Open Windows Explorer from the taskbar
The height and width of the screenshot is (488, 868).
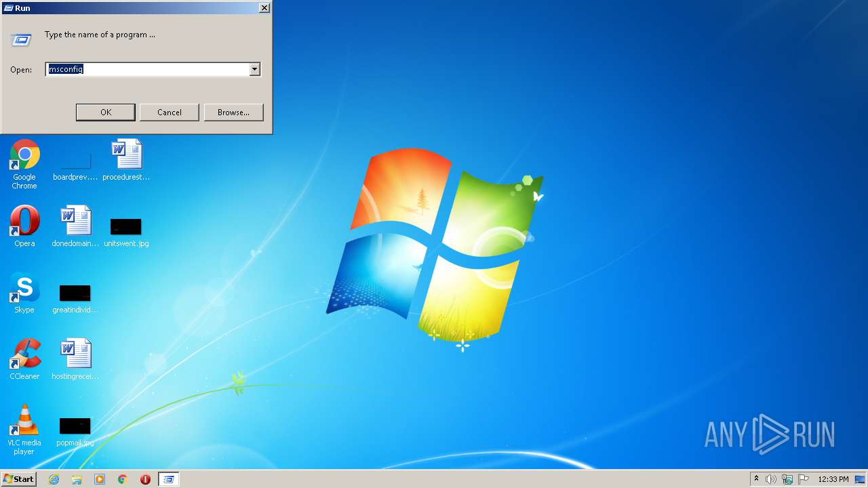tap(77, 479)
